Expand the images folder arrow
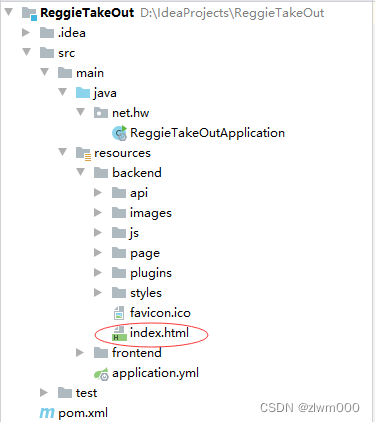This screenshot has width=375, height=422. (98, 213)
